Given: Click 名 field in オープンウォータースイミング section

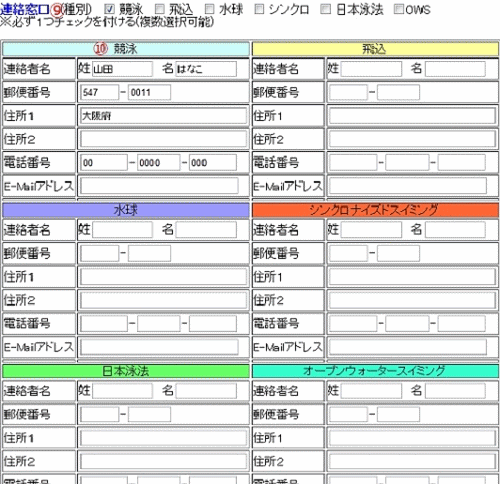Looking at the screenshot, I should 455,391.
